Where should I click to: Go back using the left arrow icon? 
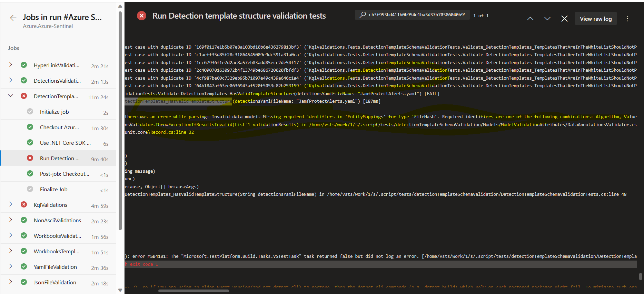pos(13,18)
